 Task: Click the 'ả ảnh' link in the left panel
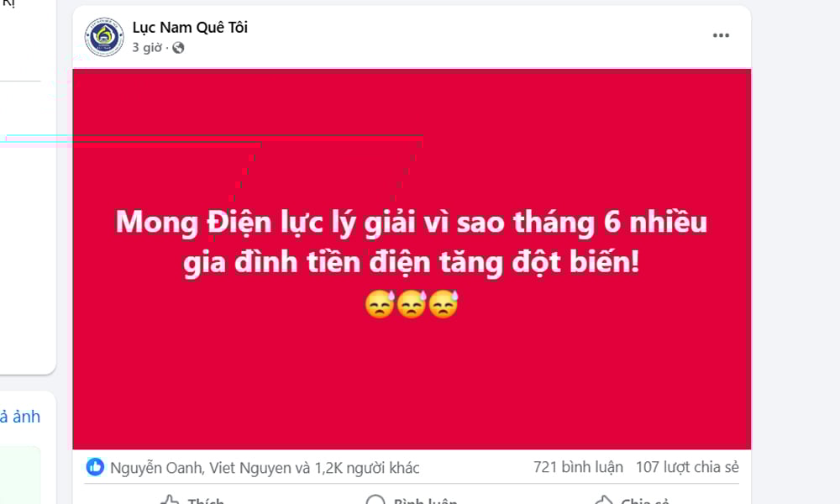coord(20,417)
